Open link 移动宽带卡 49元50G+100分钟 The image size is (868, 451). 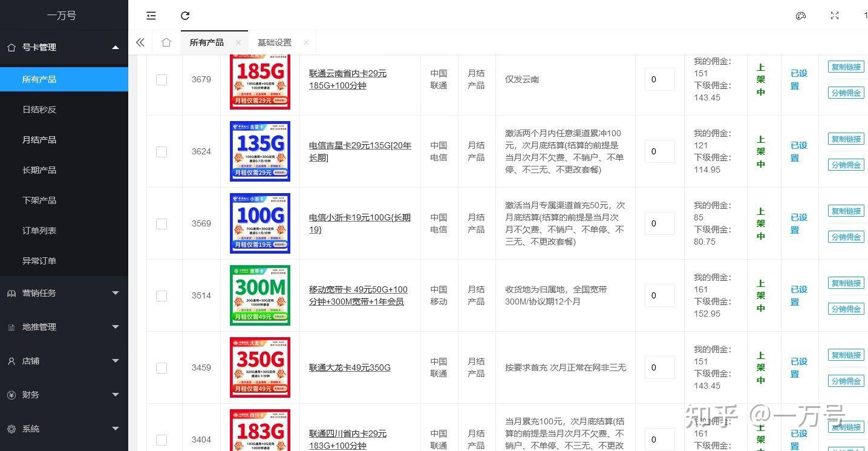(358, 295)
